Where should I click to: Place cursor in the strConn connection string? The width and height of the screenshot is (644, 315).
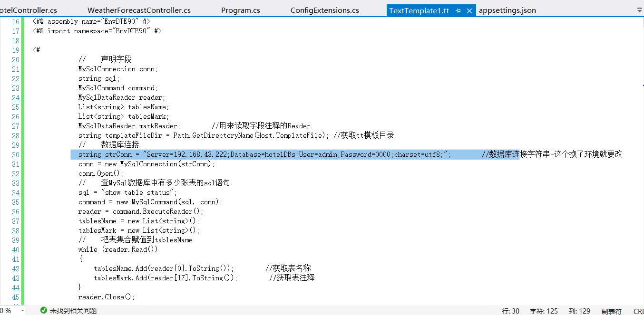point(296,154)
